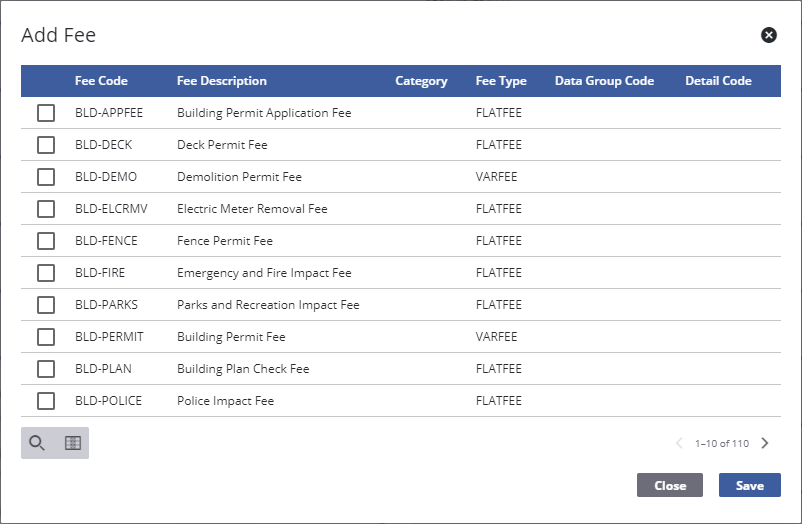
Task: Sort by Fee Type column header
Action: click(x=500, y=81)
